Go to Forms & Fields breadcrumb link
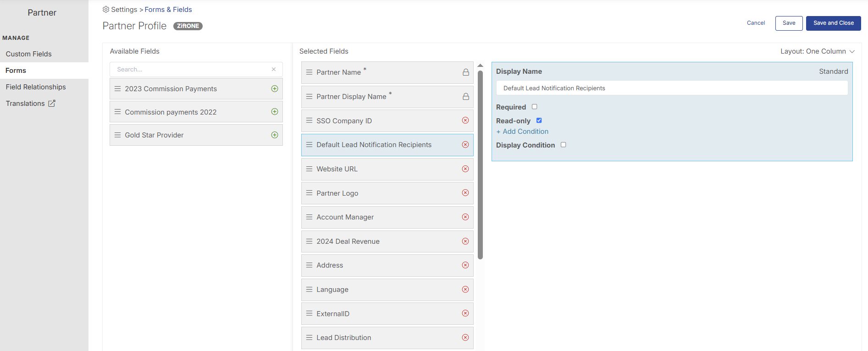 168,10
